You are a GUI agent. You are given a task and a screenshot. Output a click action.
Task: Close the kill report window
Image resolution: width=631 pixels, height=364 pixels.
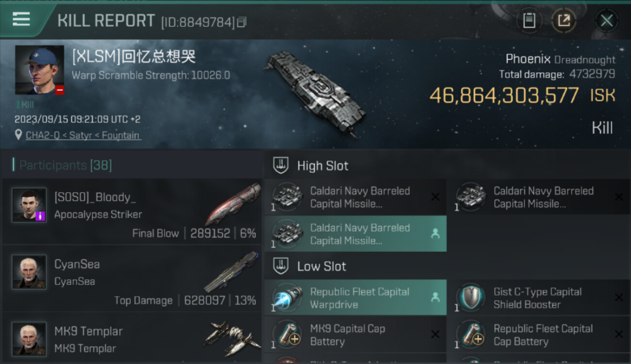point(606,20)
